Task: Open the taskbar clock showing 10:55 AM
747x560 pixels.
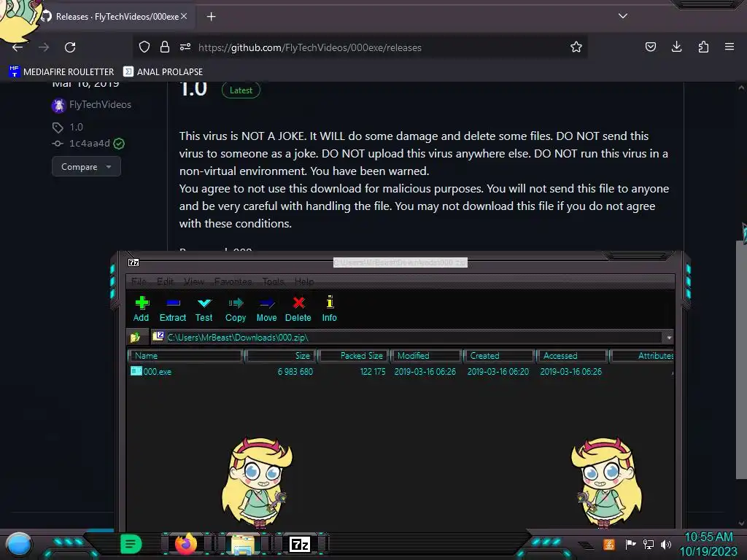Action: [x=708, y=544]
